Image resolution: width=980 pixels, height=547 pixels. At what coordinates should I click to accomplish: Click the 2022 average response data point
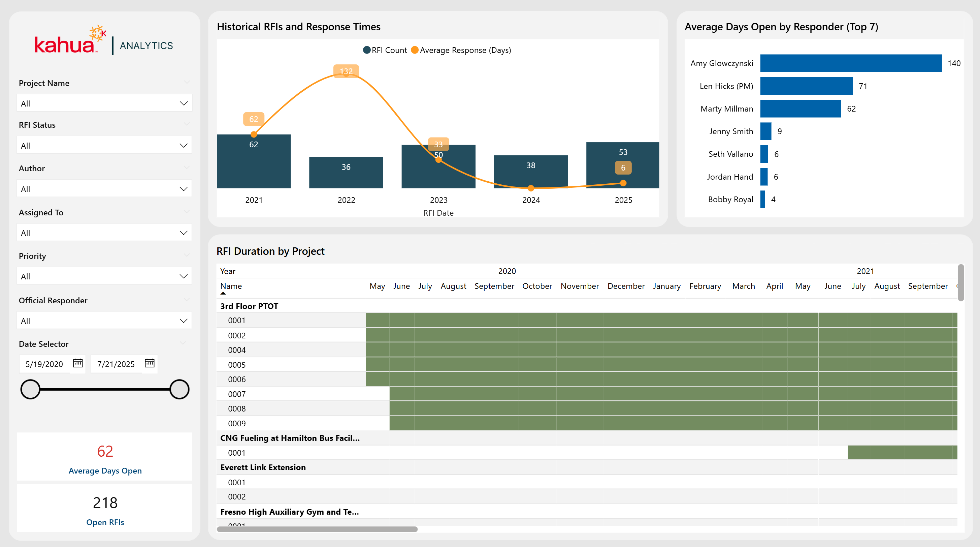[x=346, y=74]
